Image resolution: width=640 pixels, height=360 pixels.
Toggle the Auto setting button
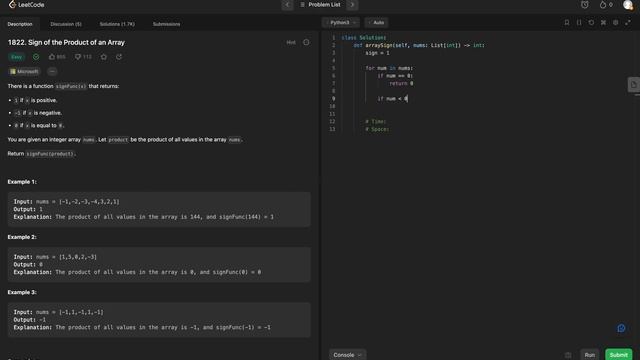coord(376,22)
